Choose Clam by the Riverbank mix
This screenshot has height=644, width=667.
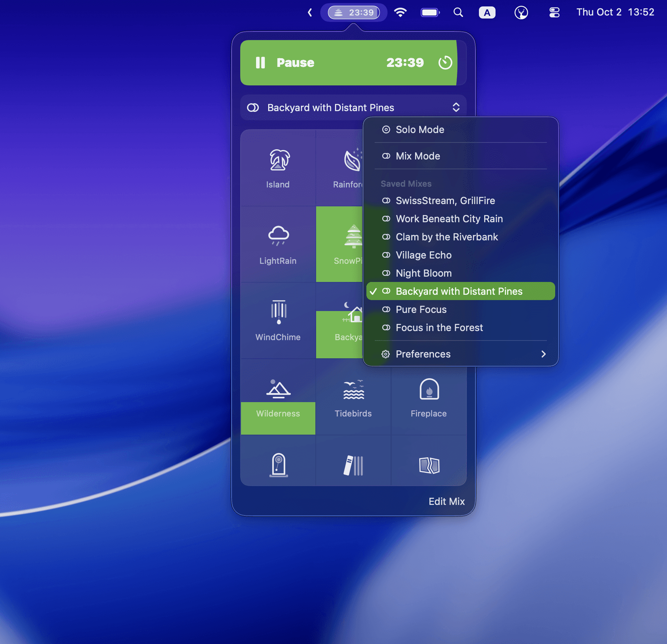click(461, 237)
